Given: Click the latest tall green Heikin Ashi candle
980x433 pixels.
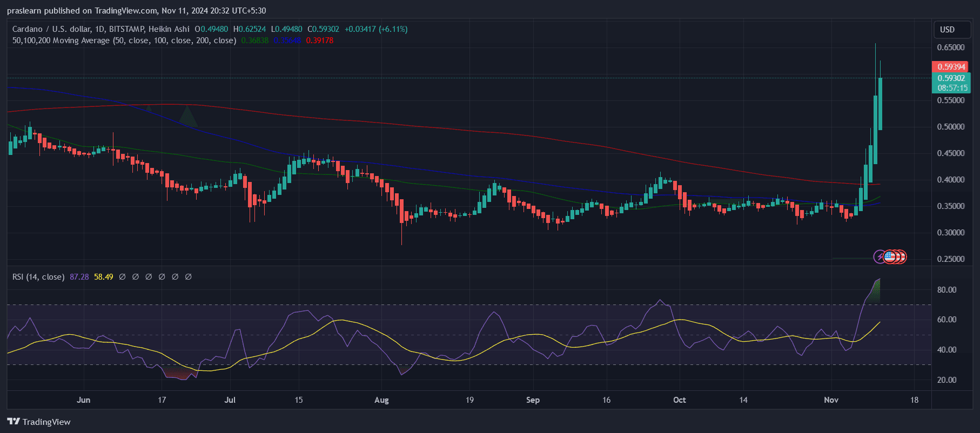Looking at the screenshot, I should pyautogui.click(x=880, y=104).
